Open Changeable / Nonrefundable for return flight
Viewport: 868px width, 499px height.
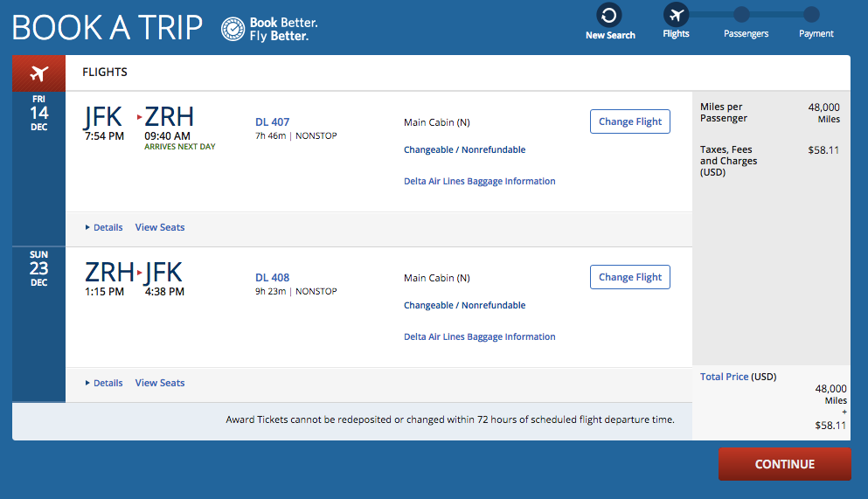[x=464, y=306]
